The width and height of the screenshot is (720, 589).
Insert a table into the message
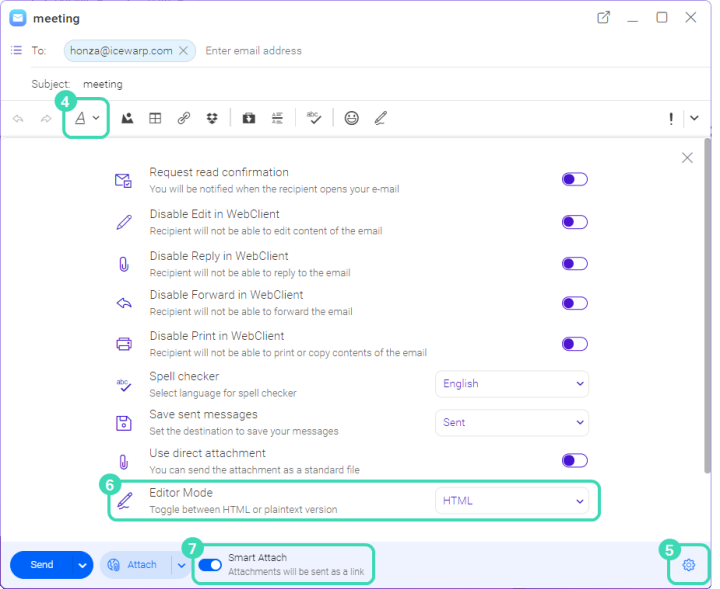click(x=155, y=118)
